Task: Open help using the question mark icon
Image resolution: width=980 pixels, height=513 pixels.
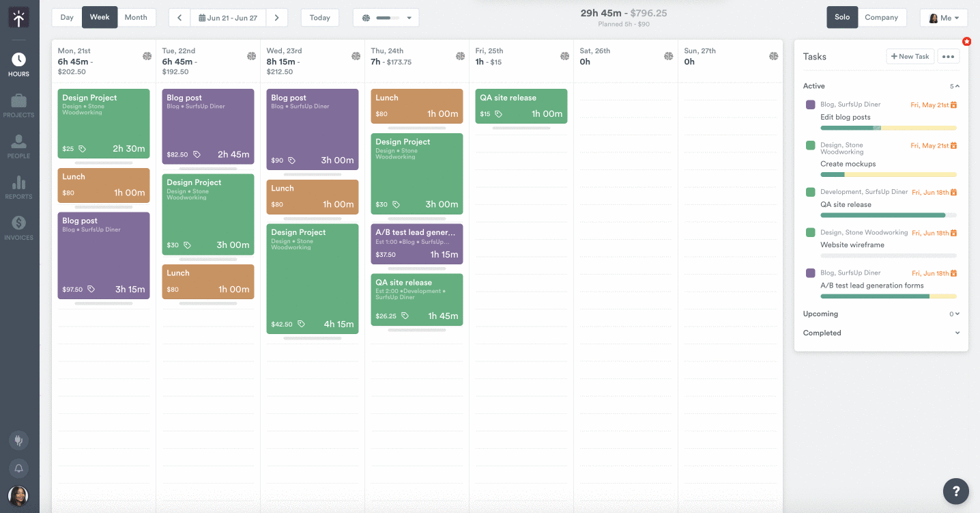Action: (955, 491)
